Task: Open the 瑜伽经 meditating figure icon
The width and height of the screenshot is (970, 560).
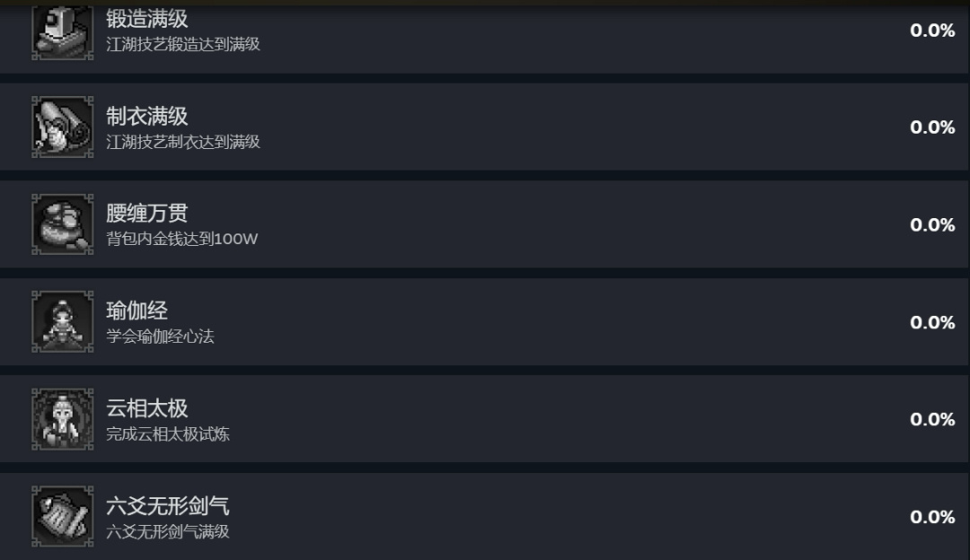Action: tap(62, 321)
